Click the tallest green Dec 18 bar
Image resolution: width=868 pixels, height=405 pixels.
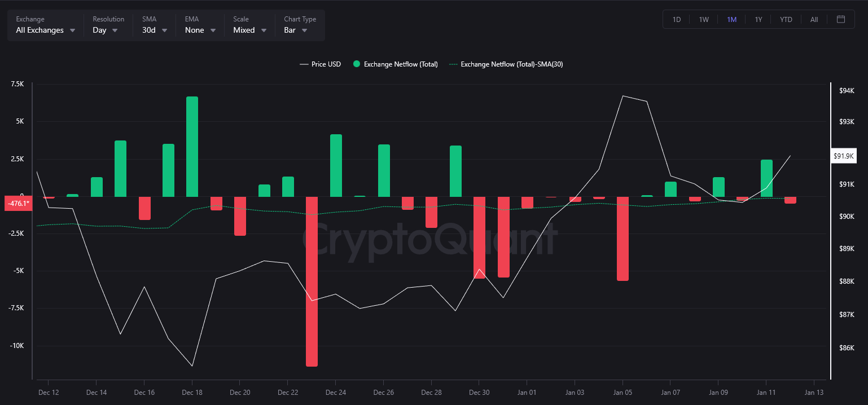point(192,147)
